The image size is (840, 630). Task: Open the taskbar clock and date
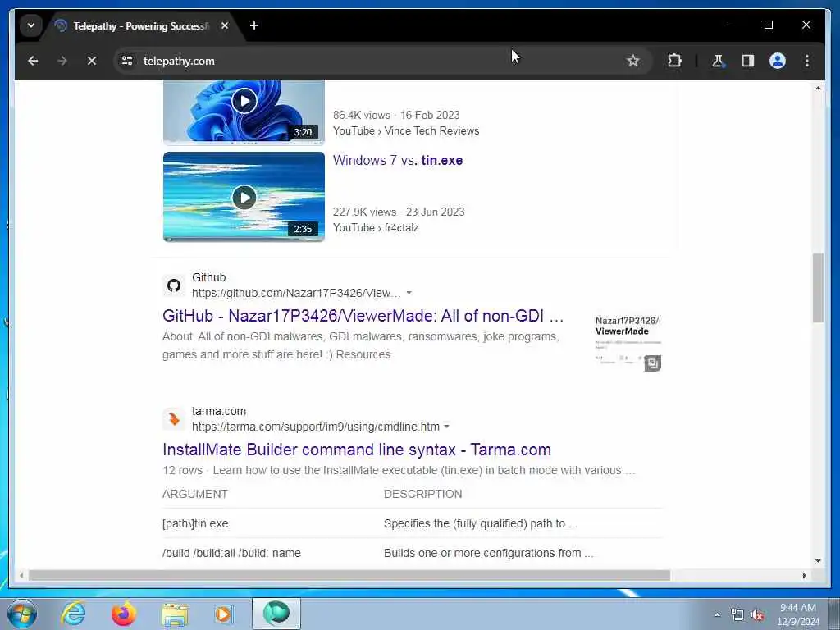[x=798, y=614]
